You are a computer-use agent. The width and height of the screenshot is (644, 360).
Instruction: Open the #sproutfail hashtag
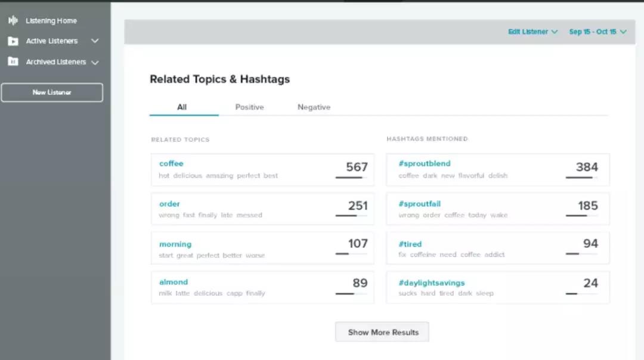(x=420, y=204)
